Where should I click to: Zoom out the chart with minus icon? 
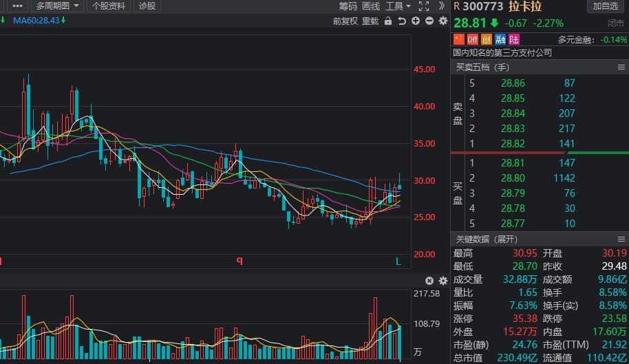429,21
